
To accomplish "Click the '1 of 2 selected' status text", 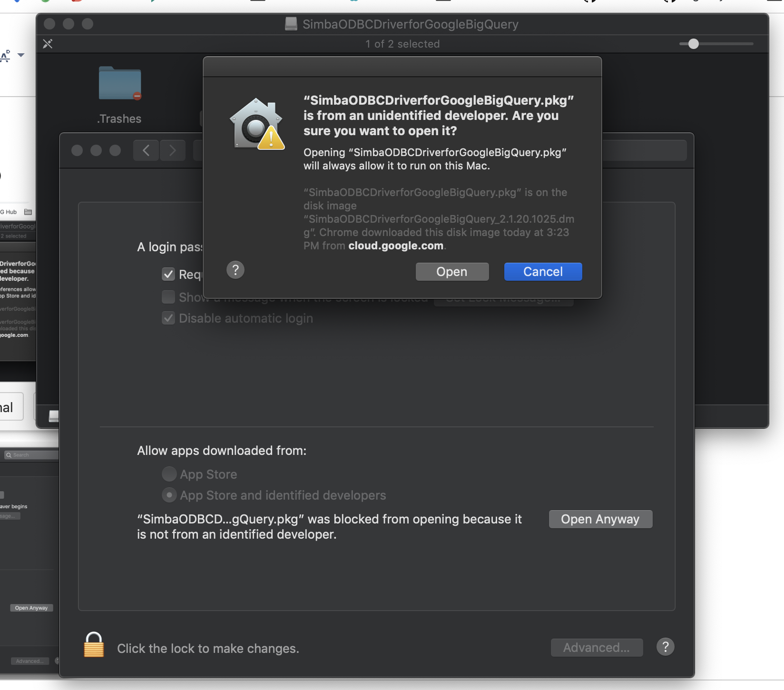I will (402, 44).
